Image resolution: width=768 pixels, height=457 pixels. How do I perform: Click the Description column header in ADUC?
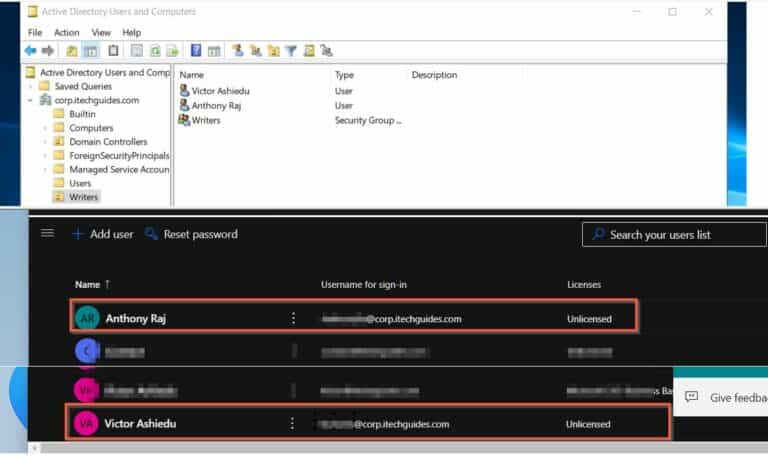434,75
